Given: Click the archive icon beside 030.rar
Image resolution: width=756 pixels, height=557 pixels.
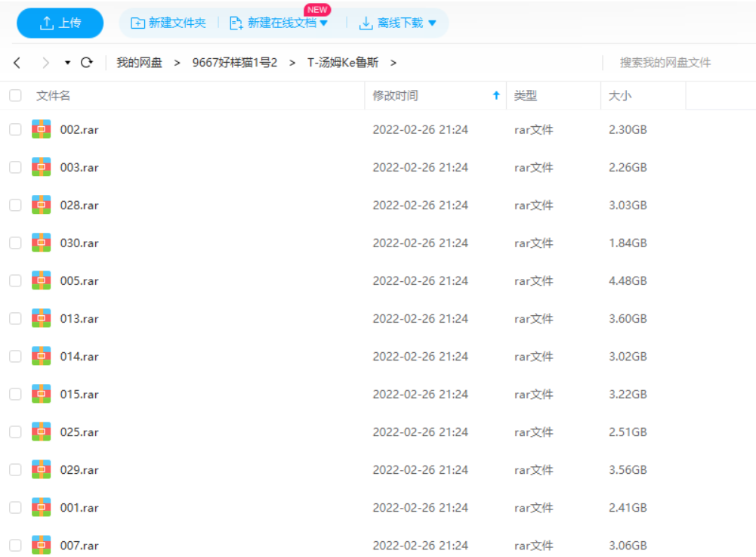Looking at the screenshot, I should [x=41, y=243].
